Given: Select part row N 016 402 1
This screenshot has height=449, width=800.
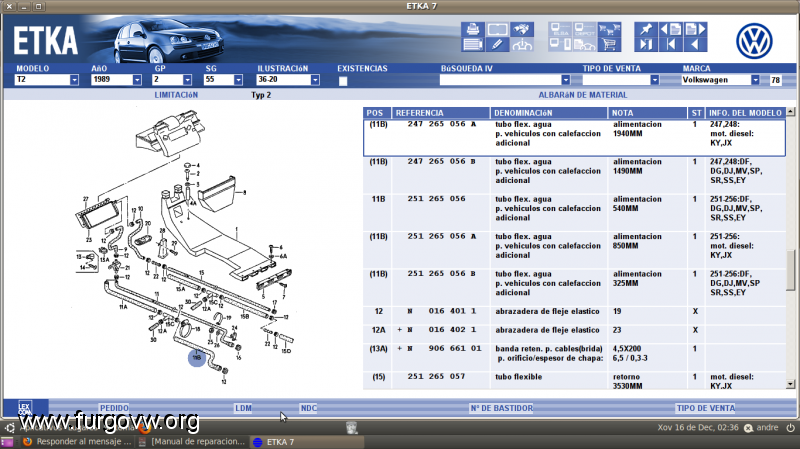Looking at the screenshot, I should (x=574, y=334).
